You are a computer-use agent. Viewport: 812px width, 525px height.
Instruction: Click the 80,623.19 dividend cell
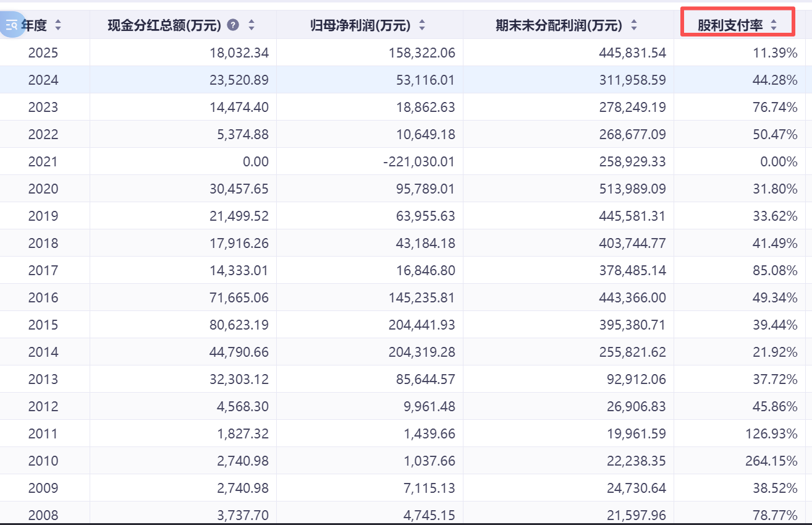coord(239,325)
